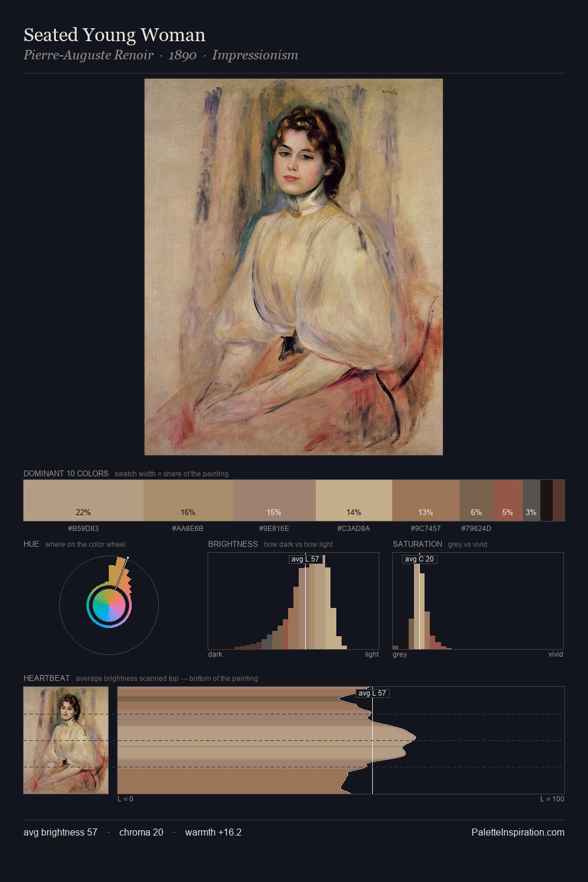Screen dimensions: 588x882
Task: Select the 3% grey swatch
Action: tap(532, 500)
